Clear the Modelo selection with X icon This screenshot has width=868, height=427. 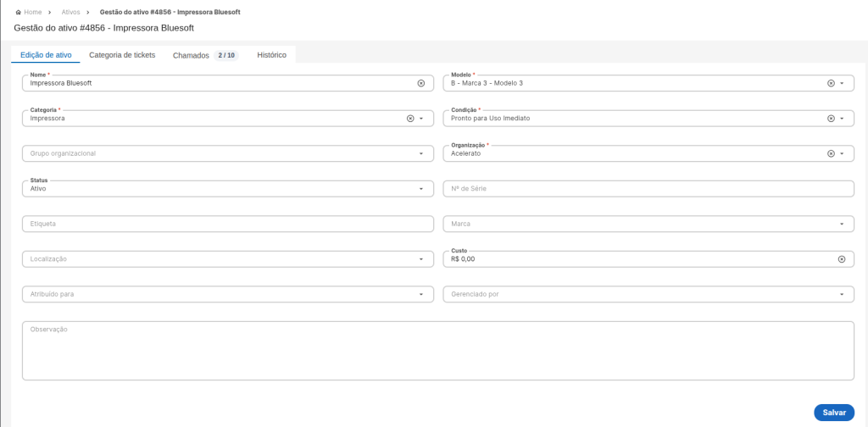click(831, 83)
